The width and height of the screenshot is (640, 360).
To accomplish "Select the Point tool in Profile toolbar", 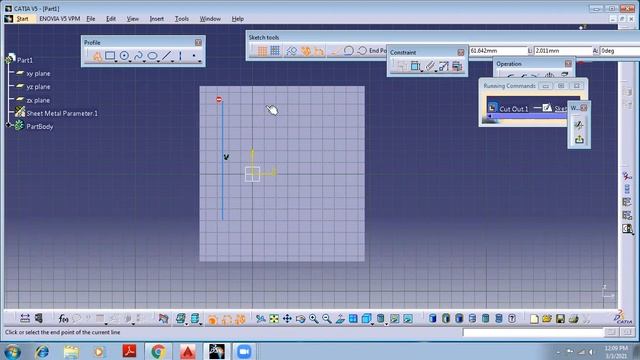I will 193,56.
